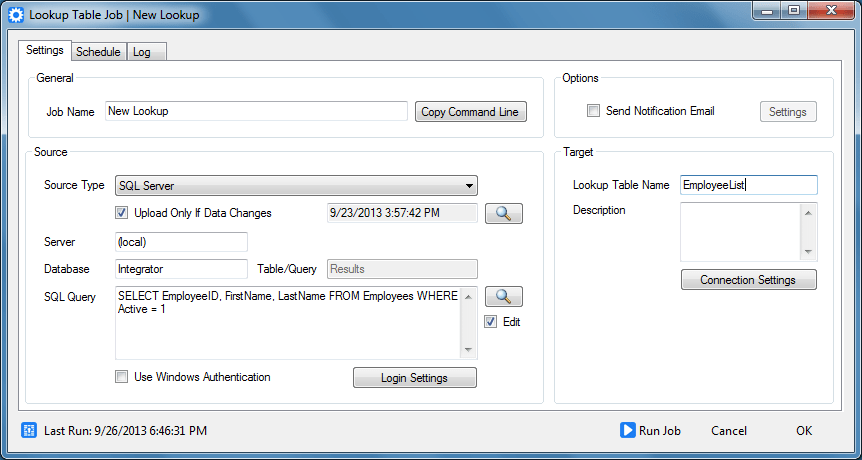862x460 pixels.
Task: Close the Lookup Table Job window
Action: pos(831,11)
